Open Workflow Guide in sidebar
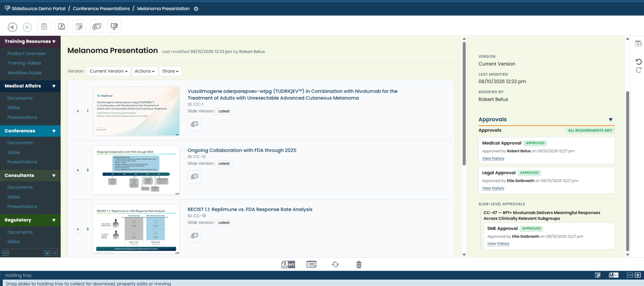 tap(24, 73)
